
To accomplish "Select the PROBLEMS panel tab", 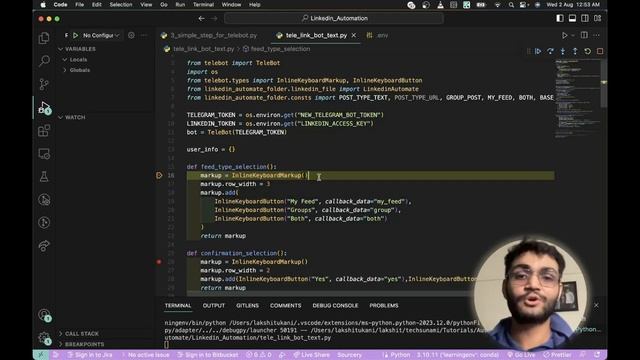I will point(384,306).
